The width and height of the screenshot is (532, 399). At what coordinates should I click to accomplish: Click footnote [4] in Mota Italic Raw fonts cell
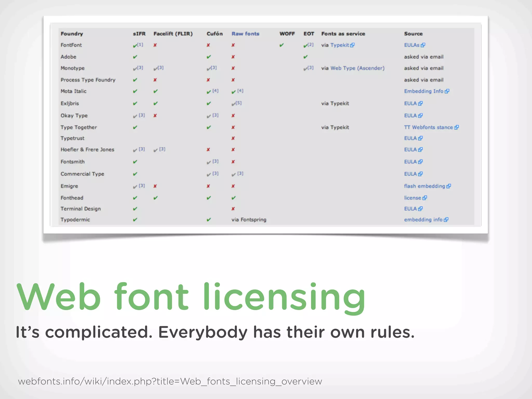(240, 91)
